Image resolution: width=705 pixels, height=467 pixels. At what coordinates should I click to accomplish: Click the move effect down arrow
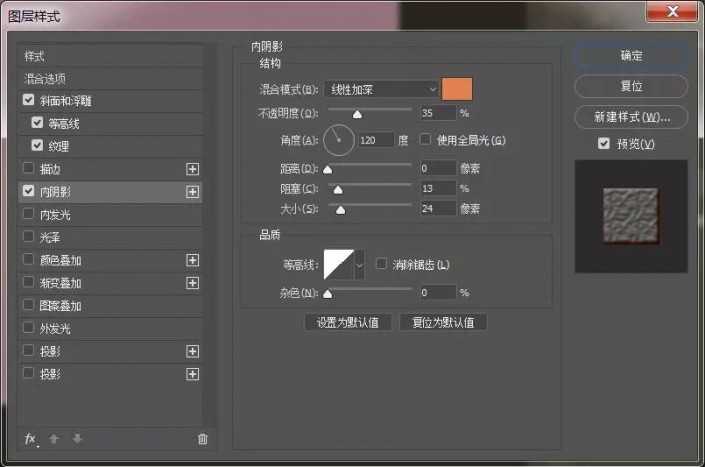tap(77, 438)
